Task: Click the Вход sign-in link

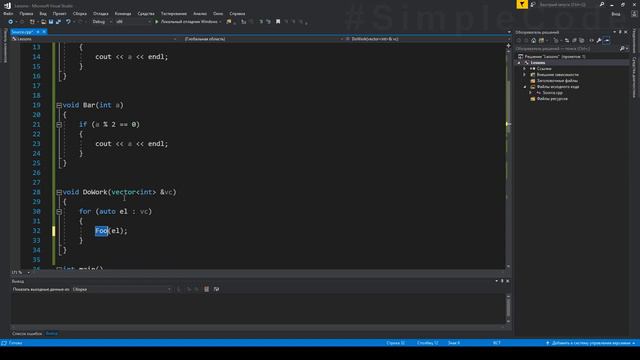Action: coord(616,13)
